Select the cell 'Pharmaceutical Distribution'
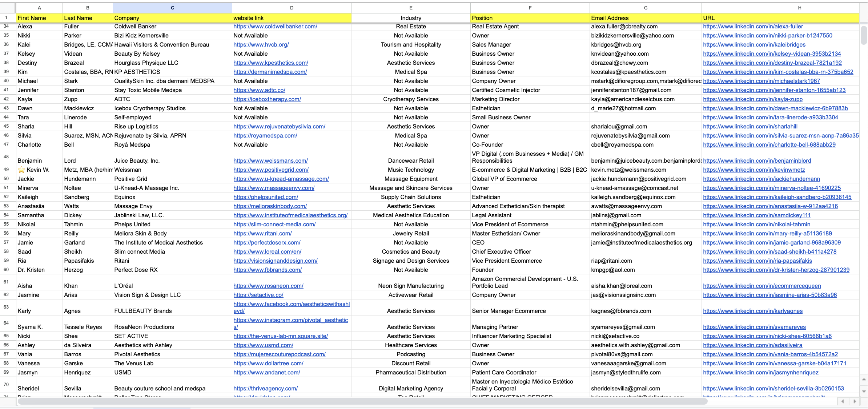The width and height of the screenshot is (868, 409). (411, 372)
